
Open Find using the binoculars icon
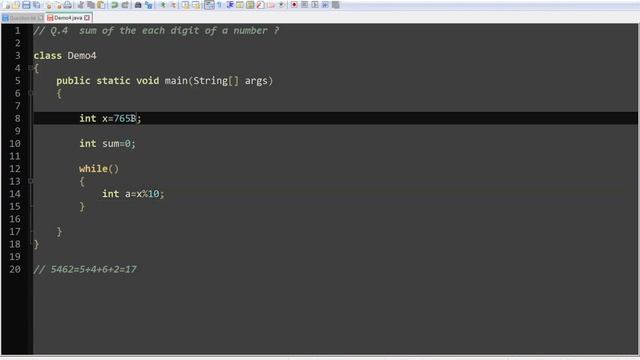(x=138, y=5)
